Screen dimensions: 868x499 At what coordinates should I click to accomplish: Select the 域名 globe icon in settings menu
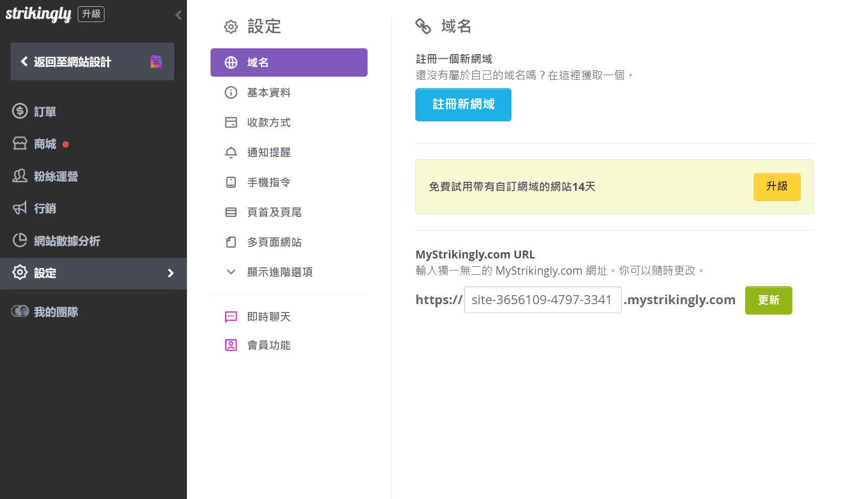pos(230,62)
